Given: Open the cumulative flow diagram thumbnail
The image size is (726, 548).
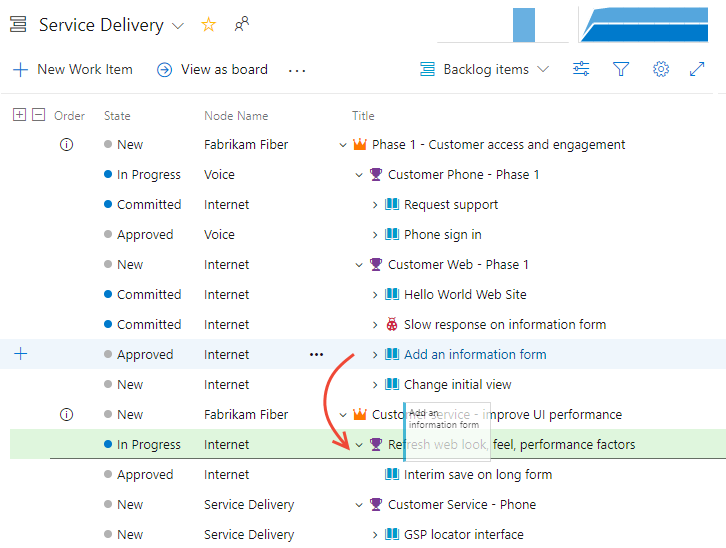Looking at the screenshot, I should coord(644,25).
